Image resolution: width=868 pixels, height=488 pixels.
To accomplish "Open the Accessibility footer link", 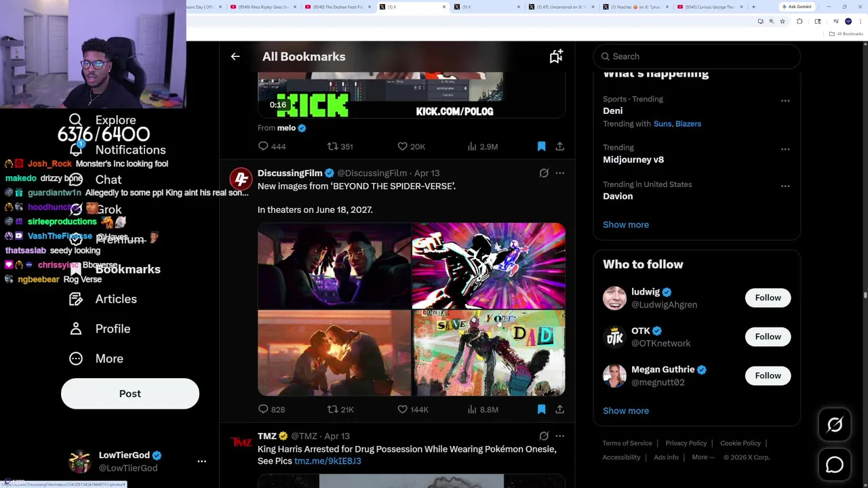I will (x=621, y=457).
